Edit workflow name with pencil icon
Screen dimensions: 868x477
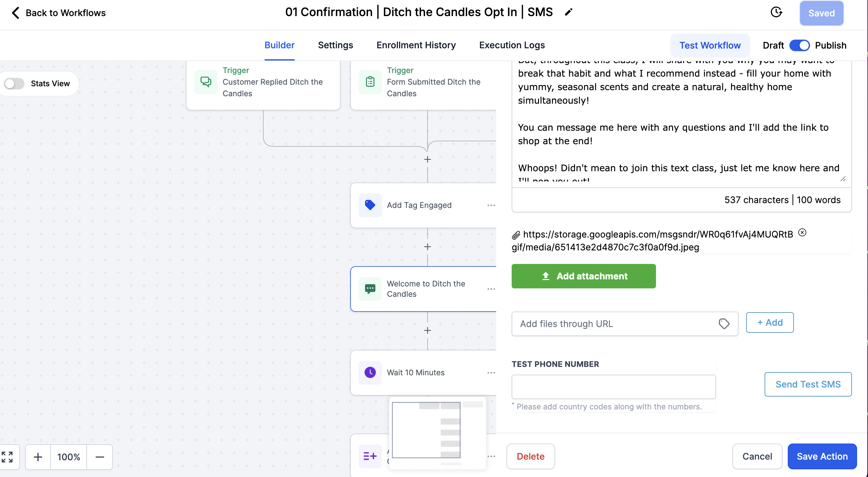(x=568, y=13)
